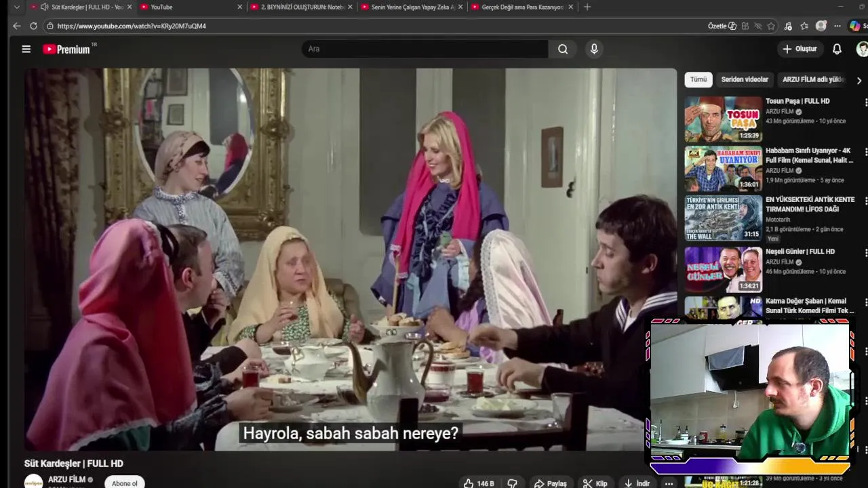868x488 pixels.
Task: Open 'Hababam Sınıfı Uyanıyor - 4K' title
Action: coord(809,155)
